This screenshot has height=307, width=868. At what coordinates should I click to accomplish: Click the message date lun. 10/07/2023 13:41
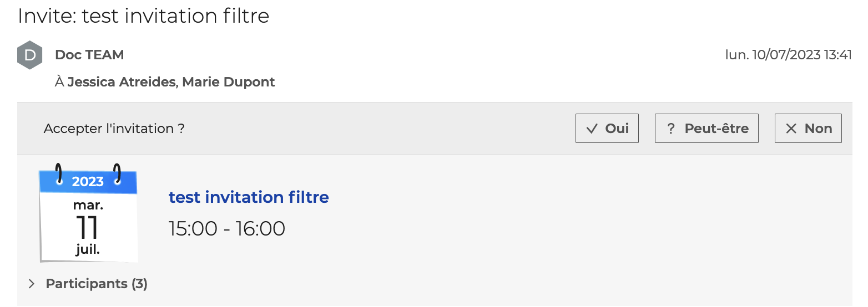point(789,55)
